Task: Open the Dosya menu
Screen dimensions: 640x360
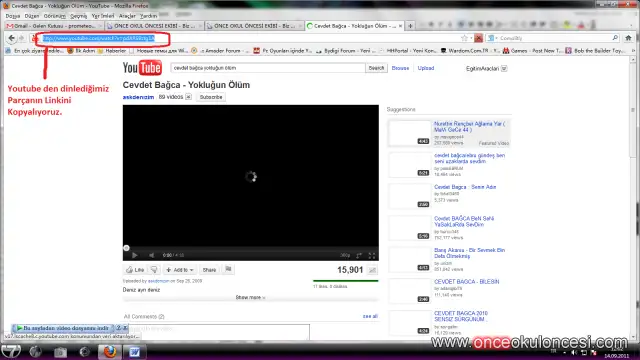Action: click(x=13, y=16)
